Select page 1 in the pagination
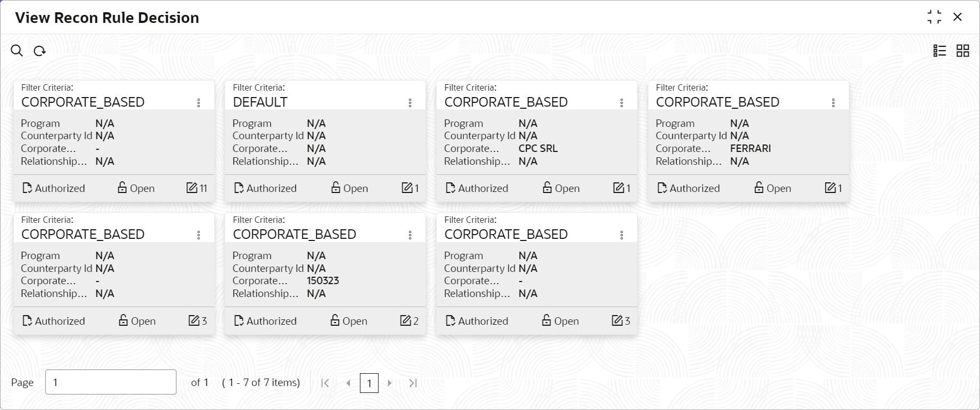The height and width of the screenshot is (410, 980). click(x=369, y=383)
